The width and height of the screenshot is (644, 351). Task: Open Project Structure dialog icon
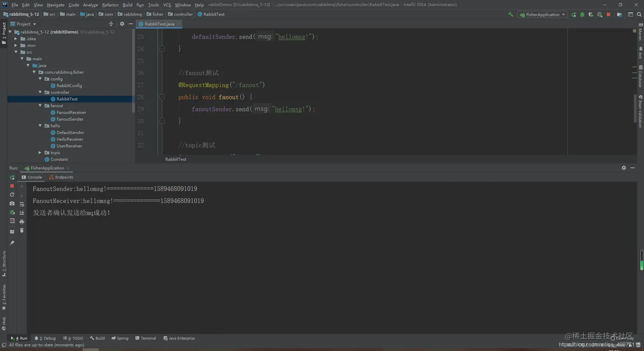point(619,14)
